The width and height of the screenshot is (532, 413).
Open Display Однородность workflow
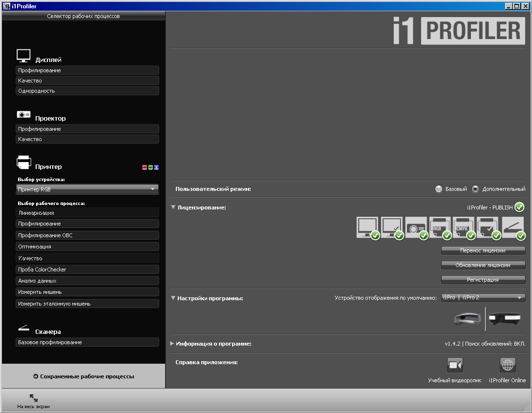click(87, 90)
